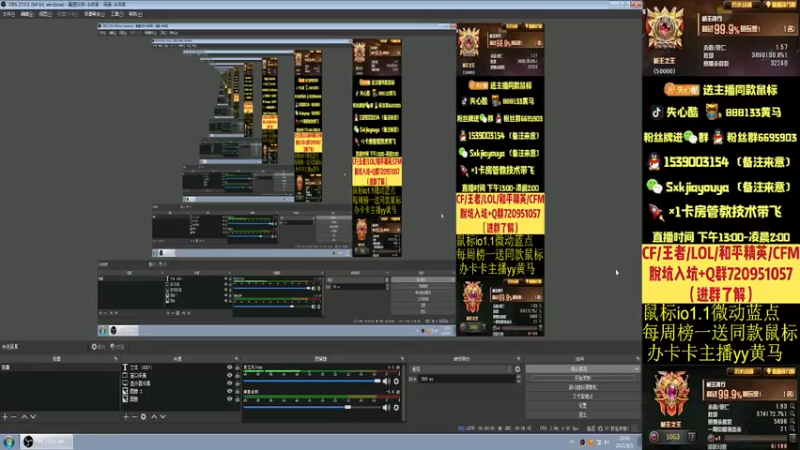Click the third button in Controls dock
Screen dimensions: 800x450
(x=583, y=387)
